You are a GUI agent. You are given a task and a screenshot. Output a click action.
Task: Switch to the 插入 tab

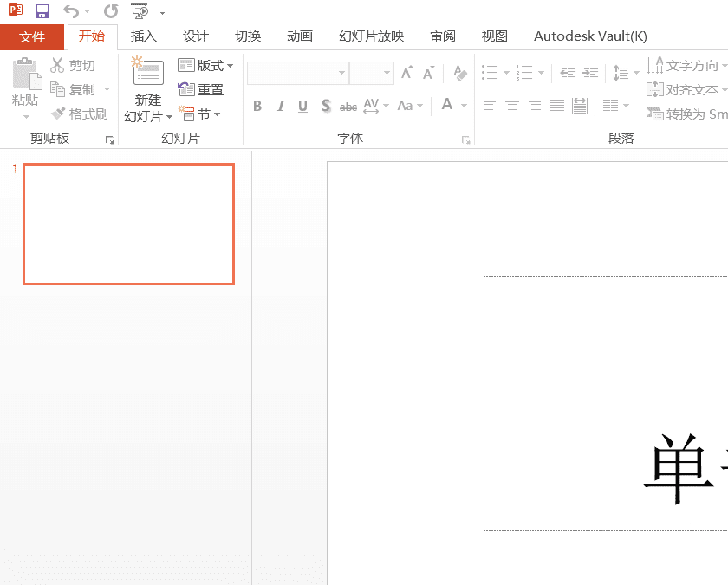144,36
